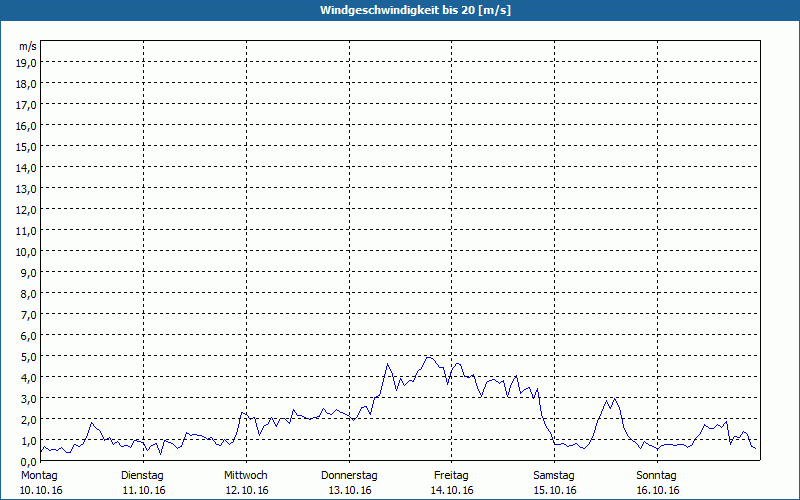
Task: Select the 1,0 axis label
Action: (x=29, y=441)
